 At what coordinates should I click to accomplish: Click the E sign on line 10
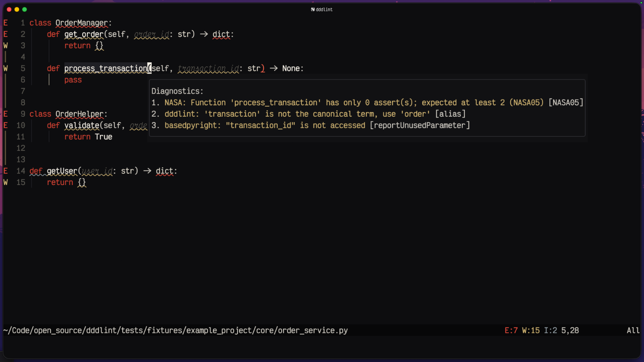pyautogui.click(x=6, y=125)
